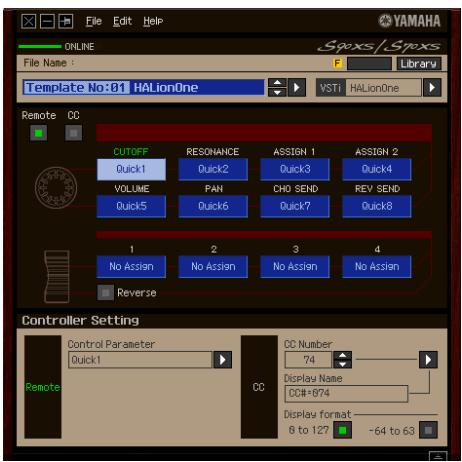462x462 pixels.
Task: Increase CC Number with up arrow
Action: (342, 355)
